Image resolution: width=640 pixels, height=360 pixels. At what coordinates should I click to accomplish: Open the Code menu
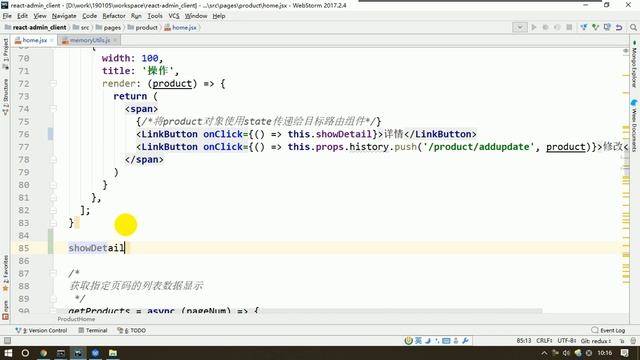[x=89, y=16]
